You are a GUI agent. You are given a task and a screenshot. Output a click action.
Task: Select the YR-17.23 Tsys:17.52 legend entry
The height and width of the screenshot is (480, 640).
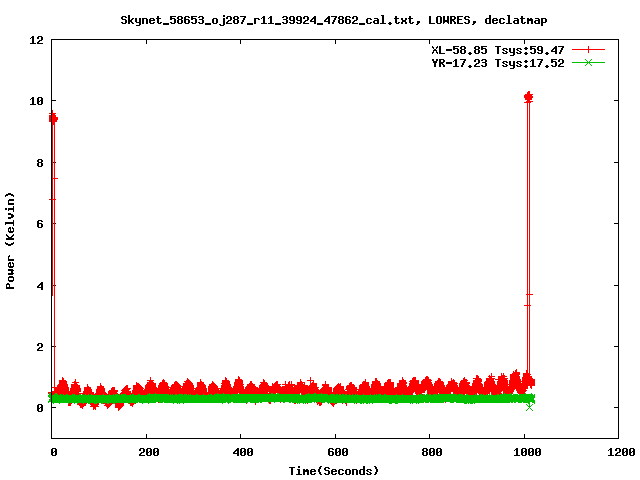pyautogui.click(x=498, y=63)
